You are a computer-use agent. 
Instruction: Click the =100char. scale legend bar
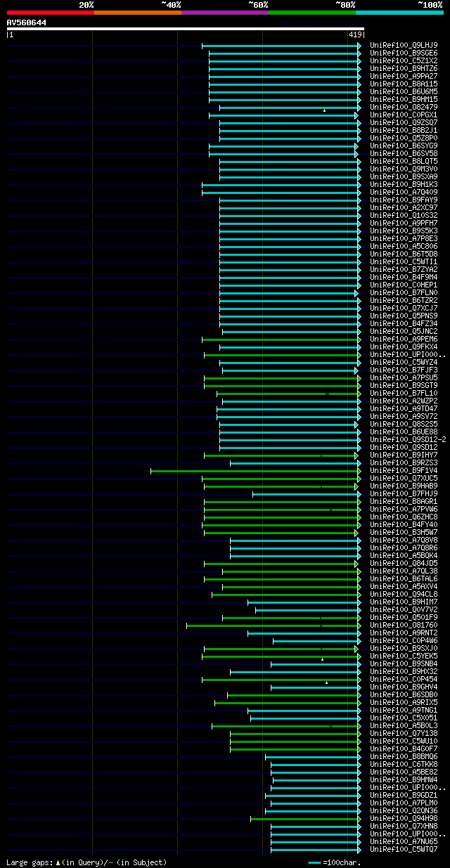[314, 862]
